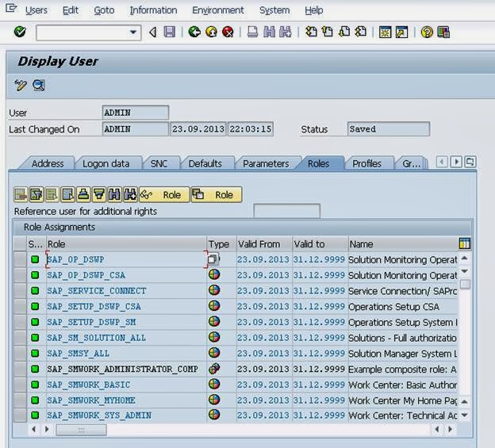
Task: Open role SAP_SMWORK_BASIC link
Action: pyautogui.click(x=89, y=385)
